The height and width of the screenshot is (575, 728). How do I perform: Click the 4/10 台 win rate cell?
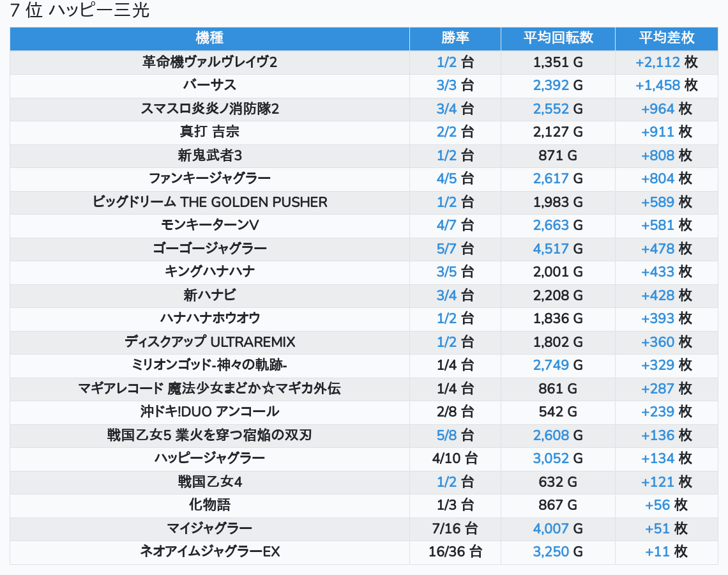point(455,459)
